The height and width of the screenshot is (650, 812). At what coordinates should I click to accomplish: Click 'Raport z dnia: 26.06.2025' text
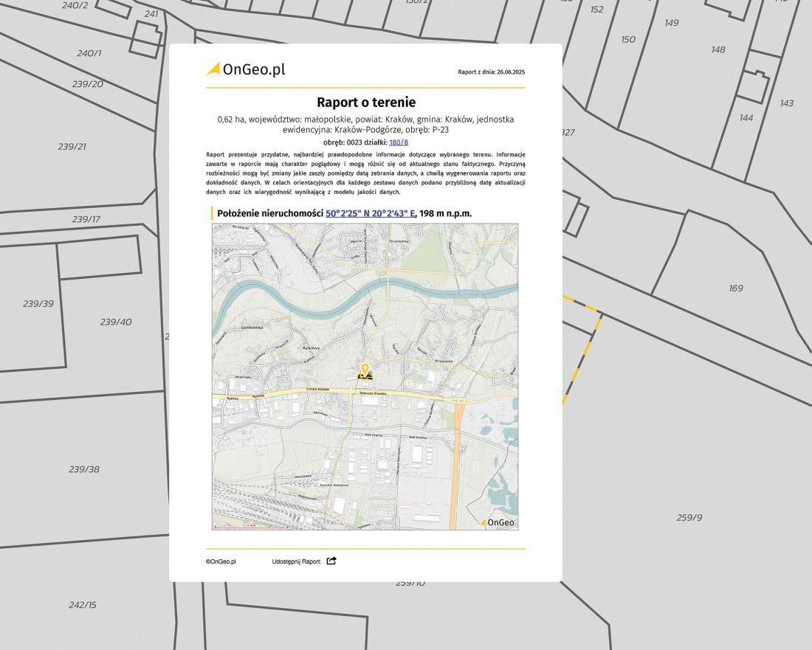[x=492, y=72]
